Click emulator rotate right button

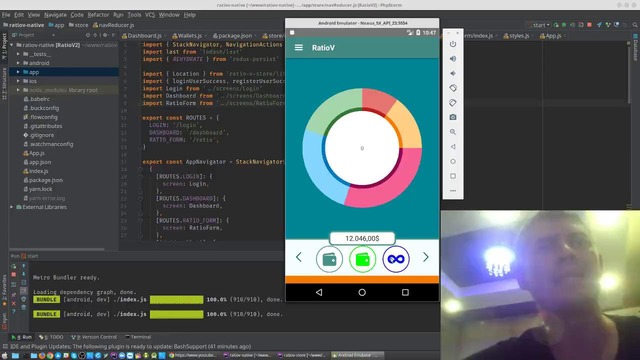tap(453, 103)
